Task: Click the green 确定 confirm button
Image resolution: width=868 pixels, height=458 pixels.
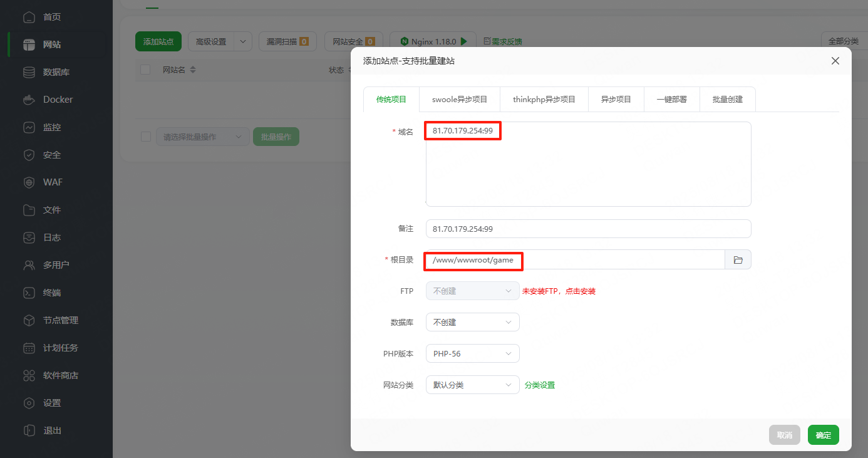Action: click(x=823, y=435)
